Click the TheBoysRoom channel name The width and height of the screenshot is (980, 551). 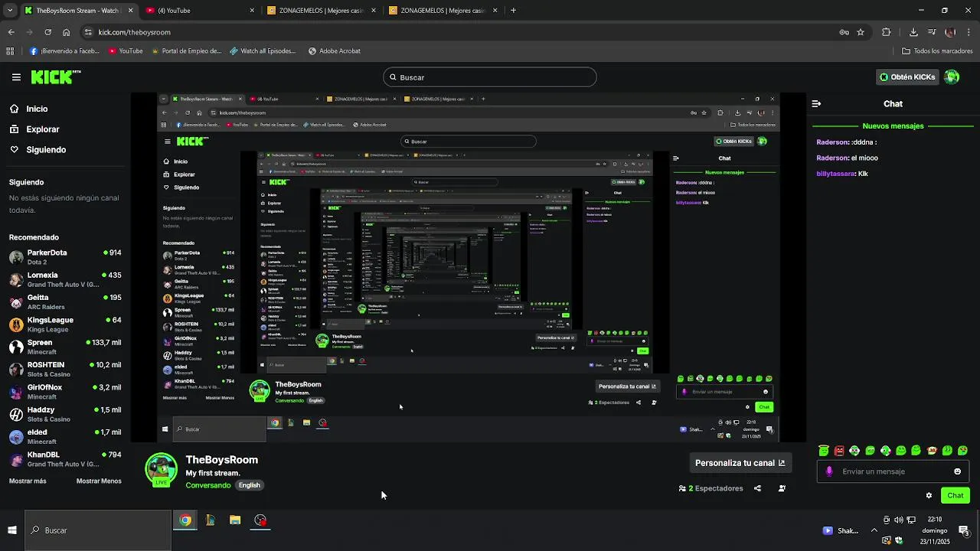[x=221, y=460]
